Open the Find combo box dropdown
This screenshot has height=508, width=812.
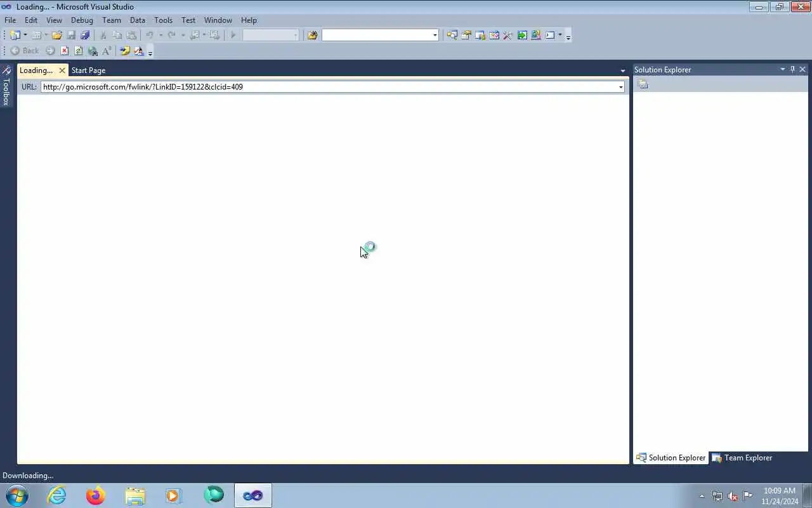click(x=435, y=36)
